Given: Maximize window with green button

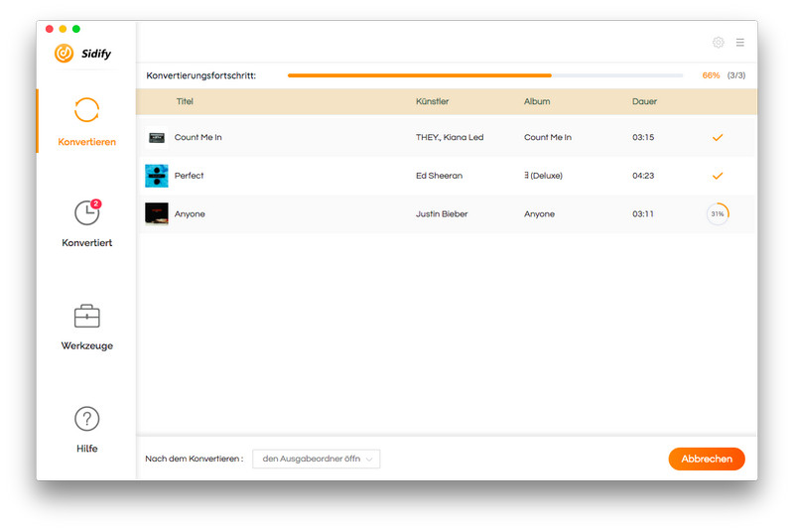Looking at the screenshot, I should (x=76, y=29).
